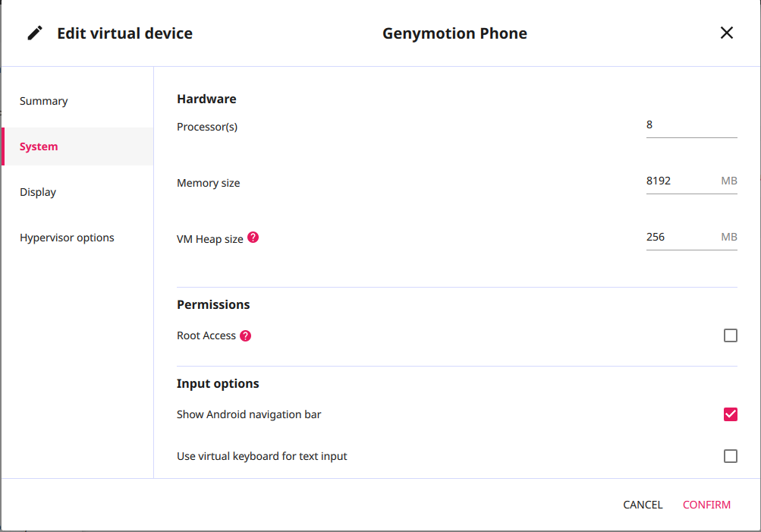Click the Processor(s) input field

click(x=690, y=124)
